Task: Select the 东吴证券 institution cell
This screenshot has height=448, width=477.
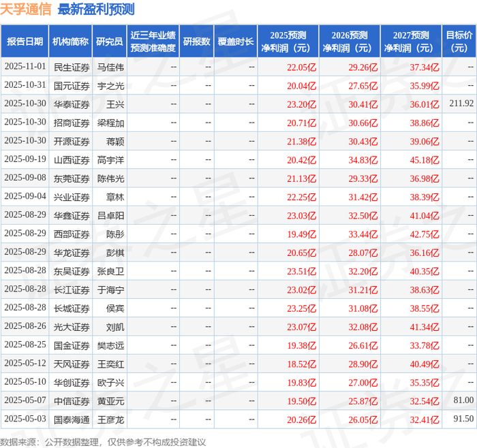Action: pos(72,272)
